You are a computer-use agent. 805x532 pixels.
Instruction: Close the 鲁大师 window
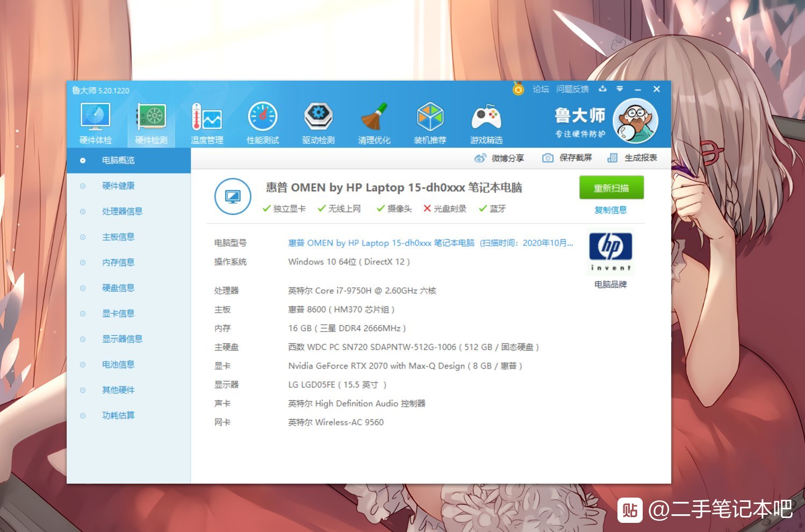tap(657, 89)
